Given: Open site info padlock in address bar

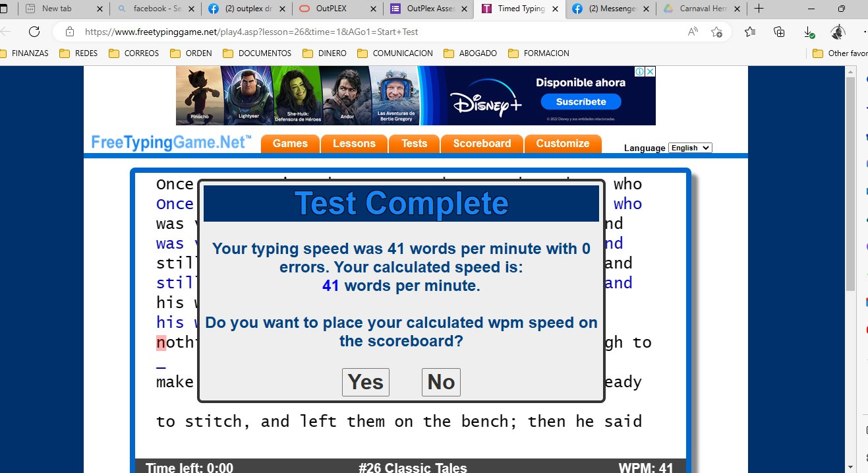Looking at the screenshot, I should pyautogui.click(x=69, y=32).
